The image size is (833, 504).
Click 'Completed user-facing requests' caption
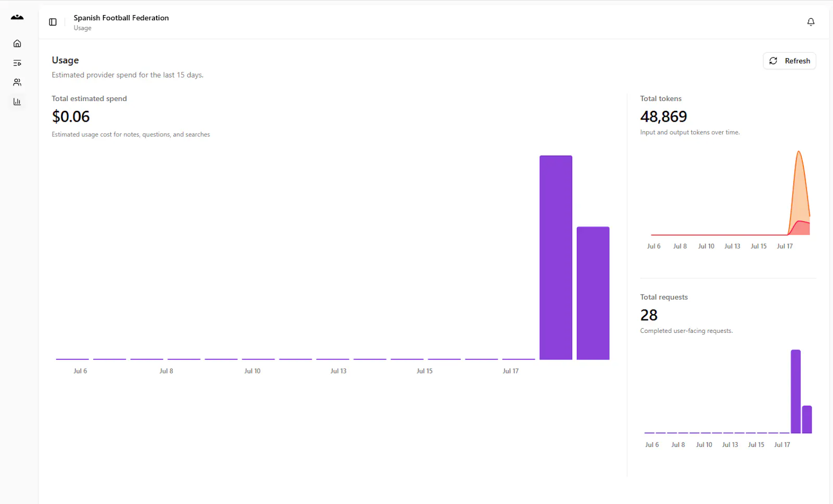click(686, 331)
